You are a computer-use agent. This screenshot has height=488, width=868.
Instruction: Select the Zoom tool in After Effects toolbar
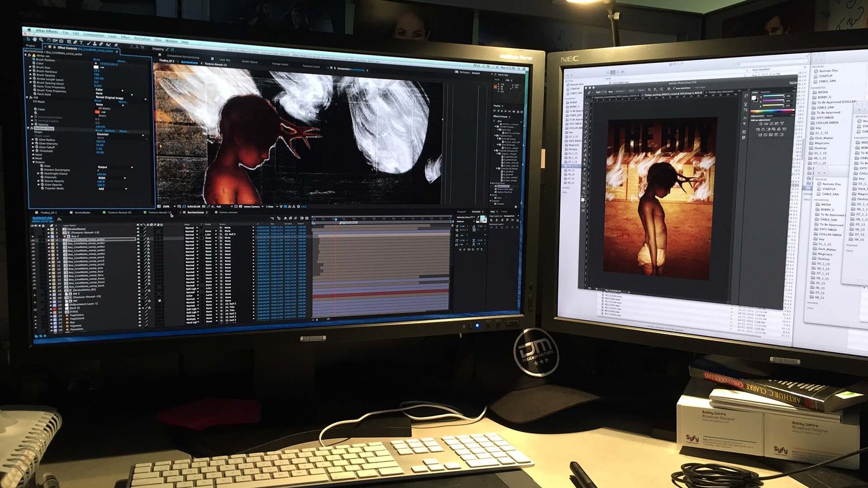(41, 40)
